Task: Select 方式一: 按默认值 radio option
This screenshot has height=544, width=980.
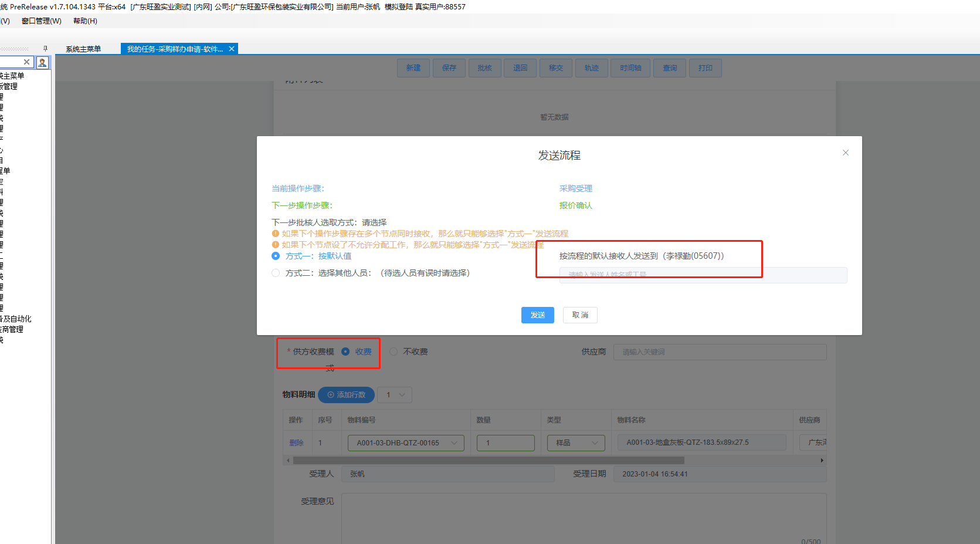Action: pos(276,256)
